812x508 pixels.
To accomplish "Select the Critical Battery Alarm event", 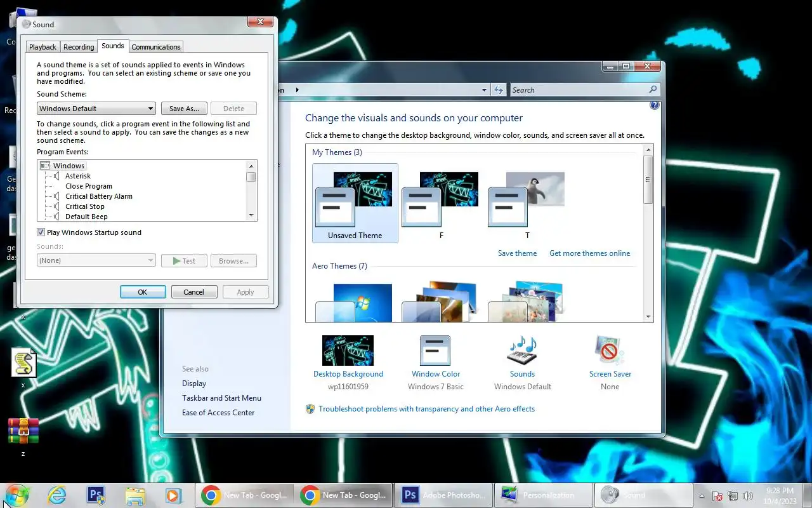I will (99, 196).
